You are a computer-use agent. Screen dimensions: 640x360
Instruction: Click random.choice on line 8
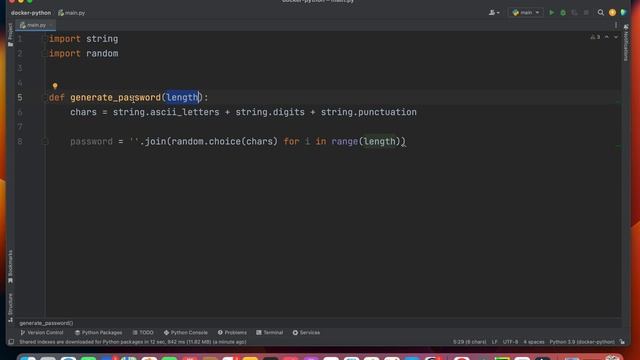206,142
